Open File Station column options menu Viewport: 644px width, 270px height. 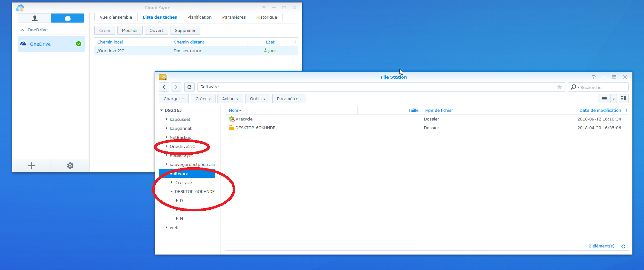(x=627, y=111)
